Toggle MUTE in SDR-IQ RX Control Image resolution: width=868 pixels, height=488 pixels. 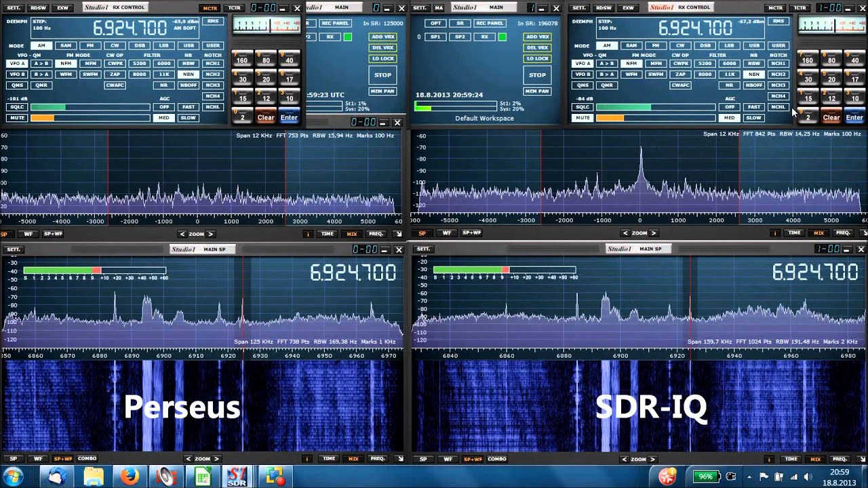click(583, 118)
